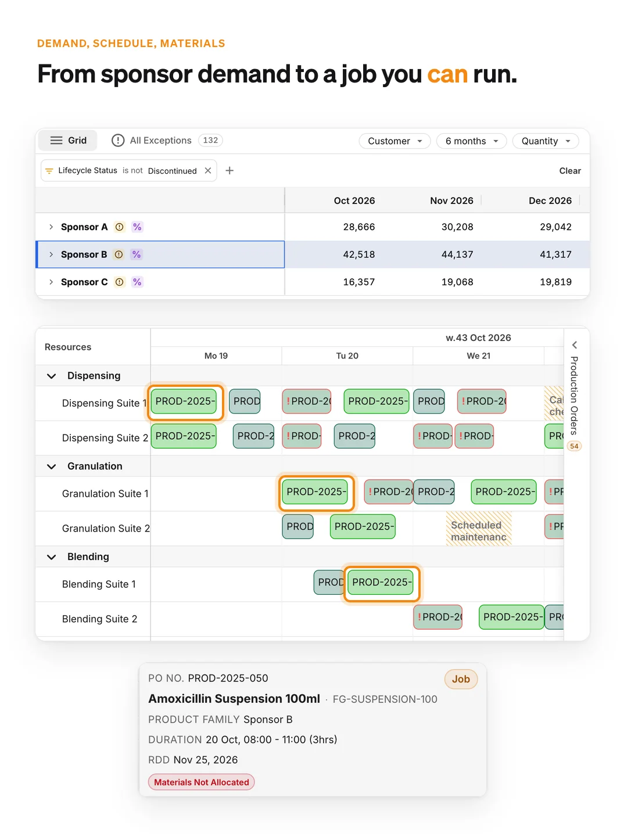Screen dimensions: 624x840
Task: Expand the Sponsor C row
Action: pos(51,282)
